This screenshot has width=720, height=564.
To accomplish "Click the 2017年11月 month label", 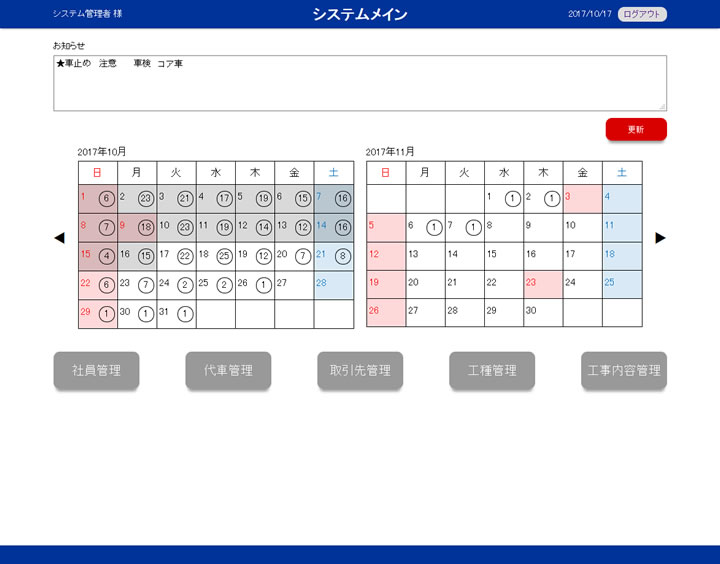I will coord(390,152).
